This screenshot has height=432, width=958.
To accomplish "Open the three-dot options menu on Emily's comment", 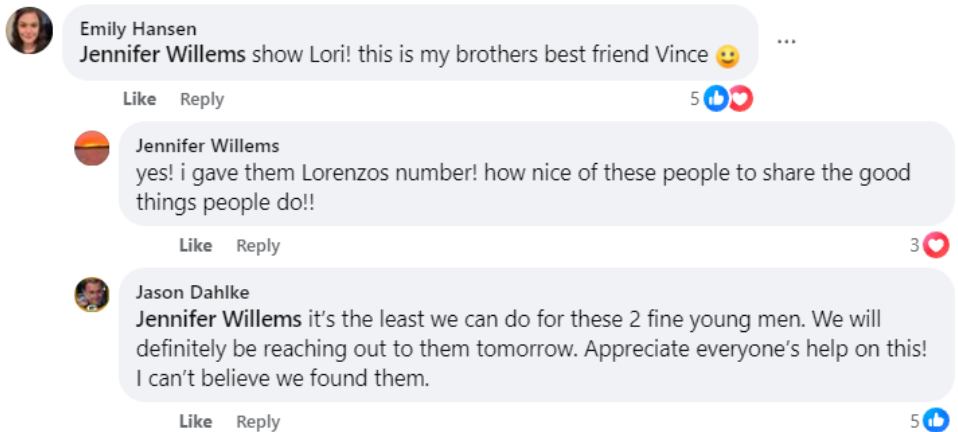I will (786, 42).
